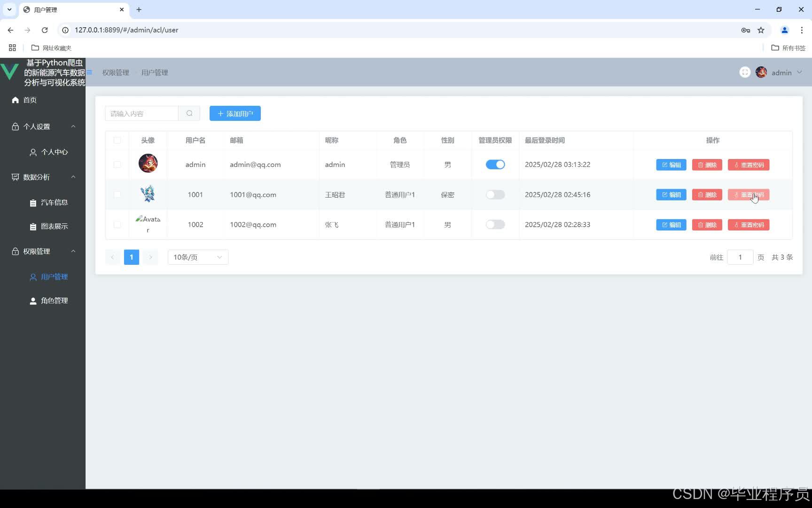The height and width of the screenshot is (508, 812).
Task: Check the 1001 user row checkbox
Action: 117,195
